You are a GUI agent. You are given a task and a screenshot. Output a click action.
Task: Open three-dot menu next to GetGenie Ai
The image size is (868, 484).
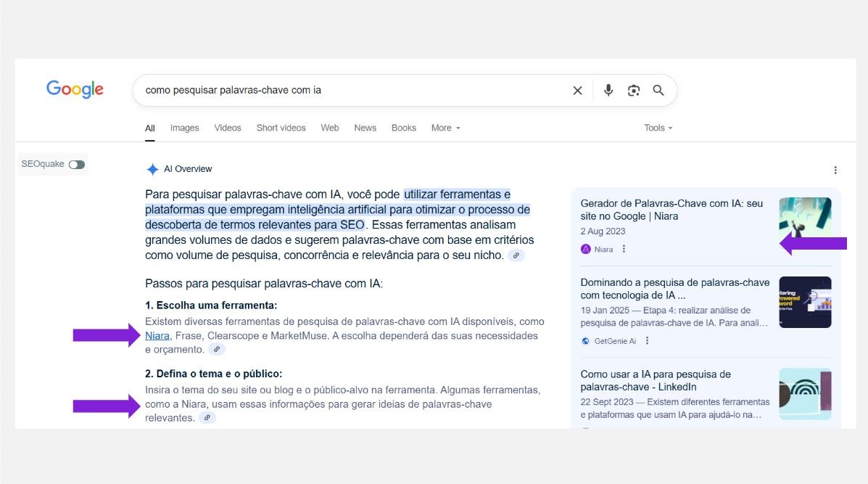(648, 340)
